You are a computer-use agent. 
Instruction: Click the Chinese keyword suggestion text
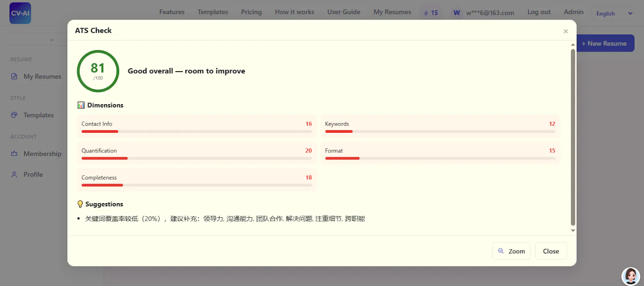(x=225, y=219)
